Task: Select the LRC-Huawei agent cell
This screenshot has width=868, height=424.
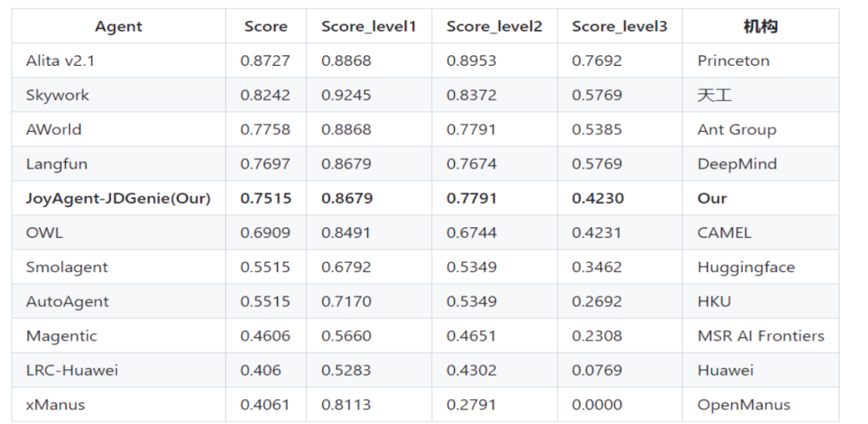Action: 118,370
